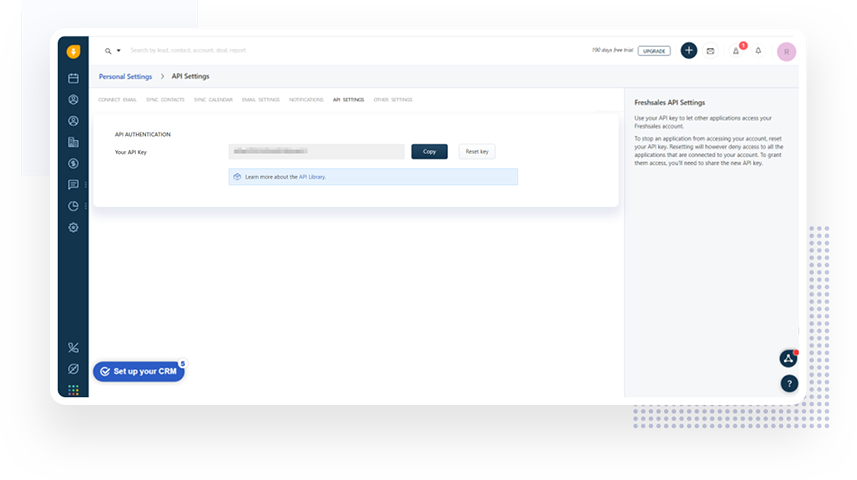Viewport: 857px width, 480px height.
Task: Go to Personal Settings breadcrumb link
Action: [x=125, y=77]
